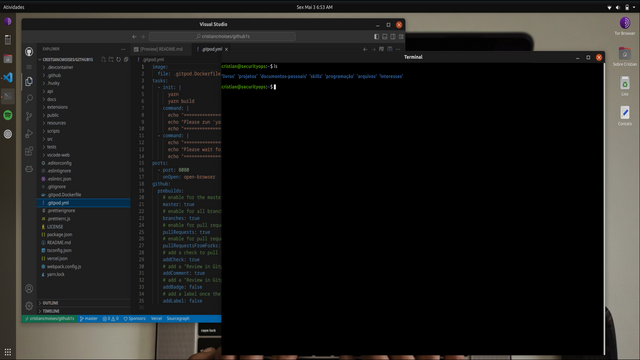Image resolution: width=640 pixels, height=360 pixels.
Task: Toggle panel layout icon in title bar
Action: point(384,36)
